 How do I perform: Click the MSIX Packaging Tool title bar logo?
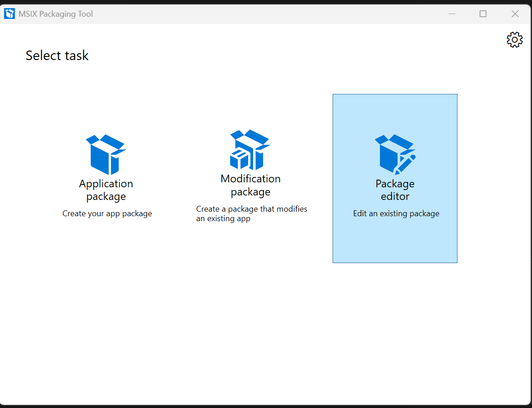point(9,14)
